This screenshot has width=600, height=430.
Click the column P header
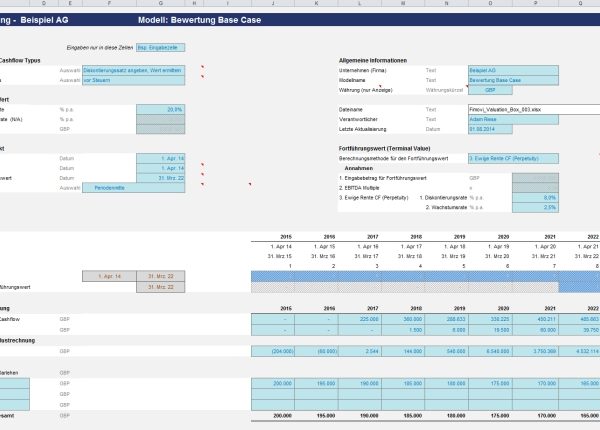tap(533, 4)
